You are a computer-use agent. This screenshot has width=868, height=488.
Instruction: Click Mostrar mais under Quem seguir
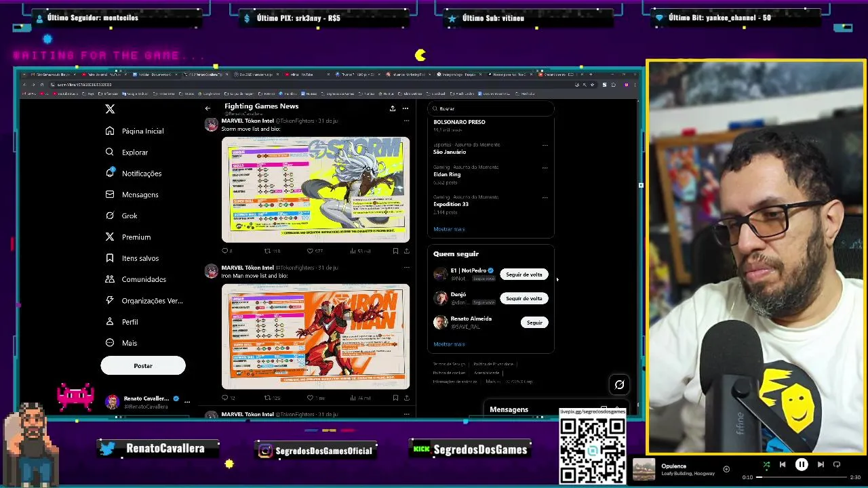[x=449, y=344]
